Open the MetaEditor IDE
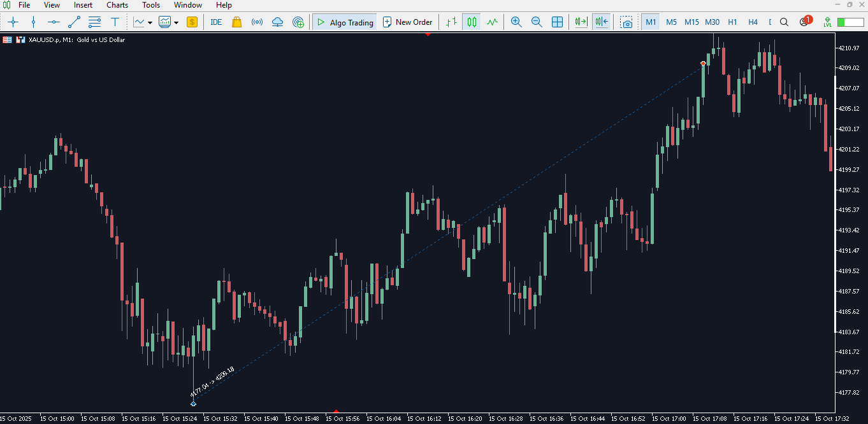 [x=216, y=22]
